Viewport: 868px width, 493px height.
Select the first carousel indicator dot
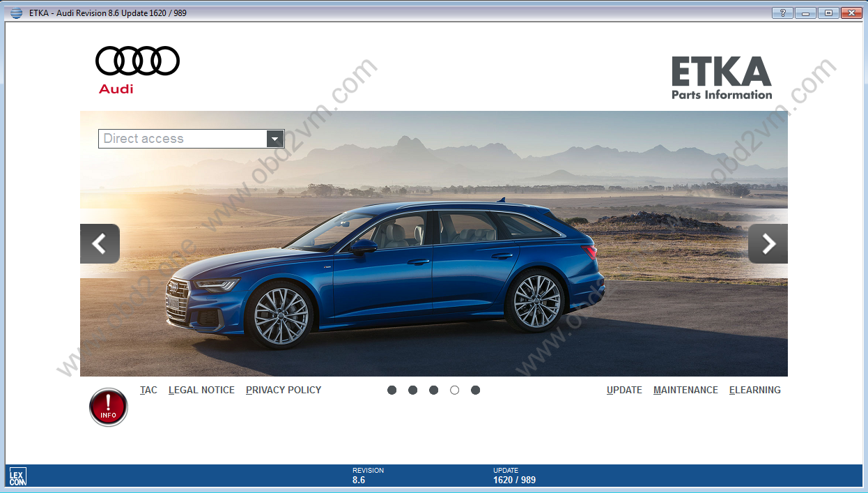coord(392,390)
